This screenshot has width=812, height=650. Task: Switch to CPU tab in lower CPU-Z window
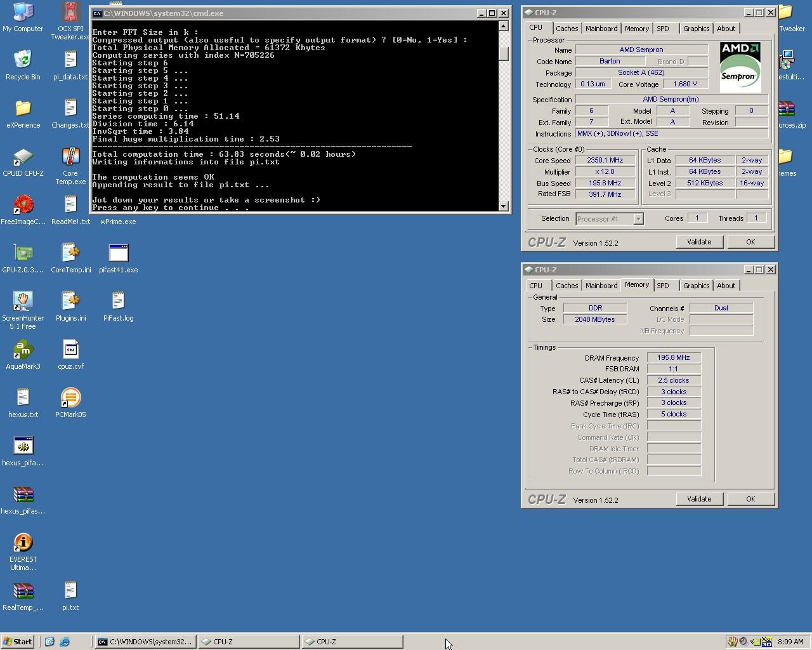536,286
